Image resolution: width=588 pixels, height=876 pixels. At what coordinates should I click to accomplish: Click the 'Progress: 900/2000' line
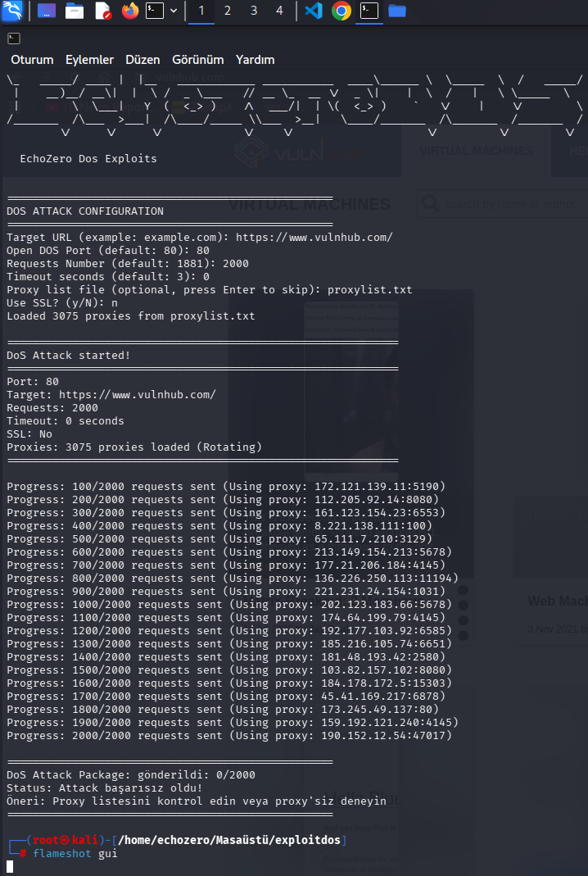[226, 592]
